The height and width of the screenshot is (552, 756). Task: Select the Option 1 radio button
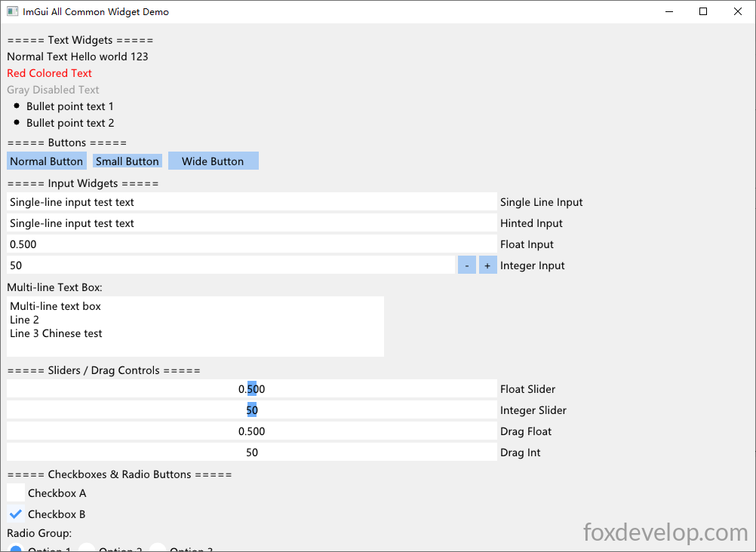(x=16, y=549)
